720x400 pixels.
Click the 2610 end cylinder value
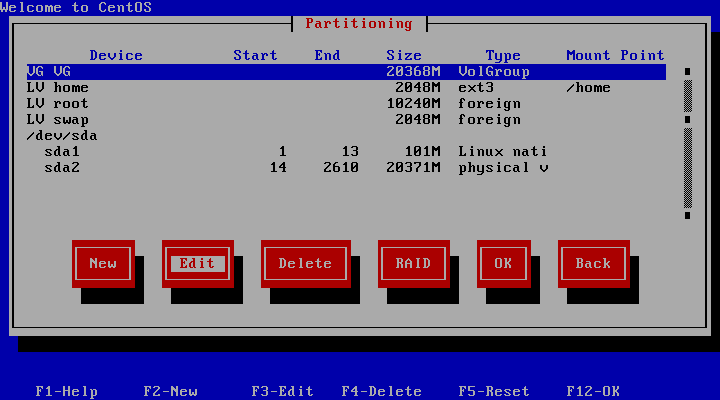[x=341, y=168]
